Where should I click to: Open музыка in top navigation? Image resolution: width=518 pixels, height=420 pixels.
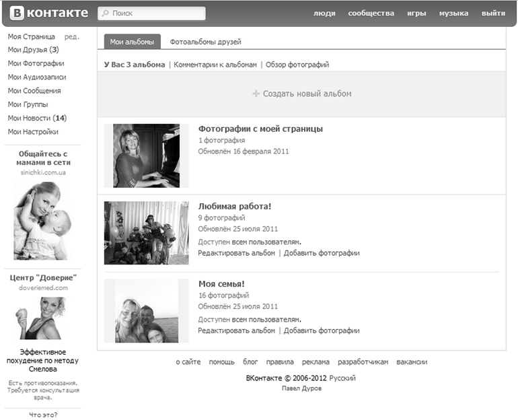click(453, 13)
